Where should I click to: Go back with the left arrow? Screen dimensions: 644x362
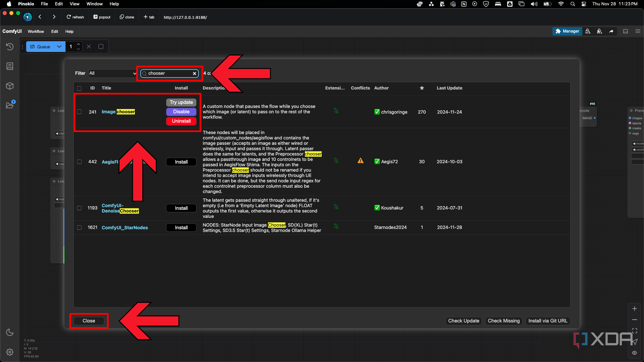pyautogui.click(x=40, y=17)
